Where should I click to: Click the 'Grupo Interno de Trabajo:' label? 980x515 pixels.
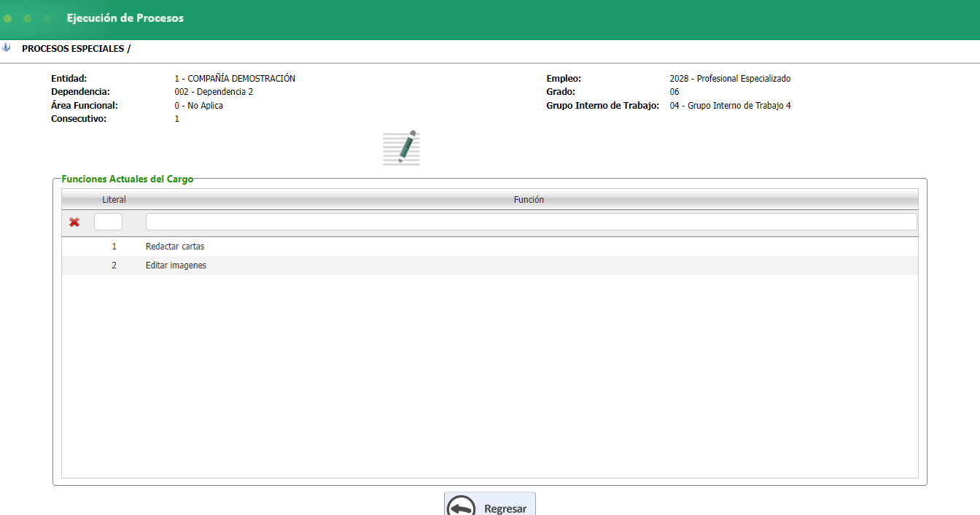603,106
